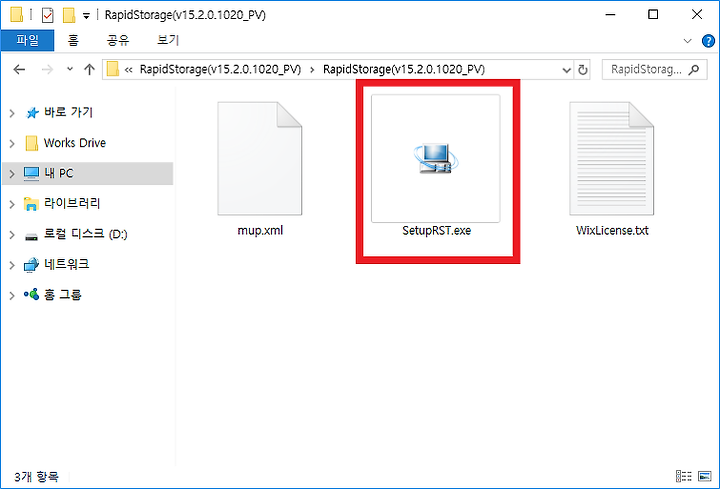This screenshot has height=489, width=720.
Task: Open the 보기 ribbon tab
Action: (x=168, y=40)
